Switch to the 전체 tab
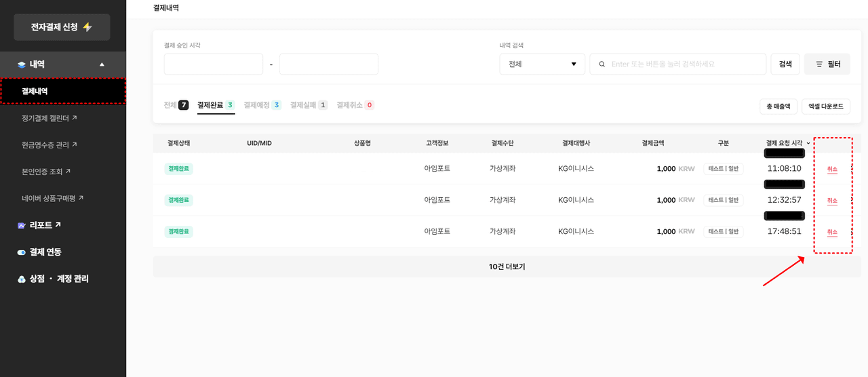 coord(176,105)
